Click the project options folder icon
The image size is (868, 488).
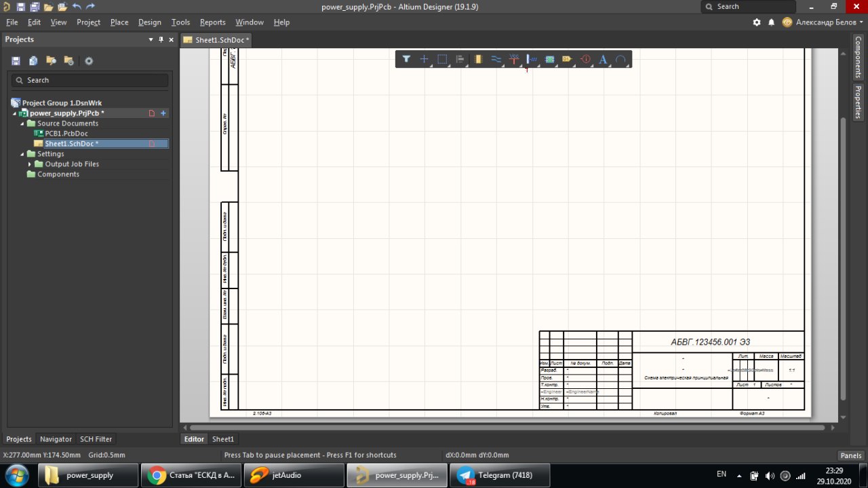pos(68,60)
